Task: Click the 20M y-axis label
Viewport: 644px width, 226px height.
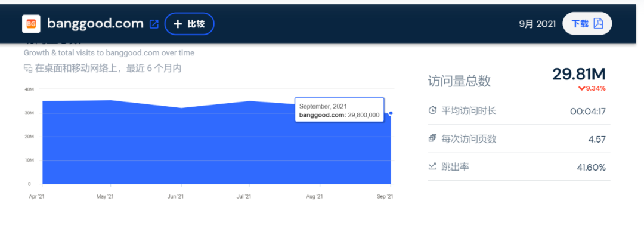Action: [29, 137]
